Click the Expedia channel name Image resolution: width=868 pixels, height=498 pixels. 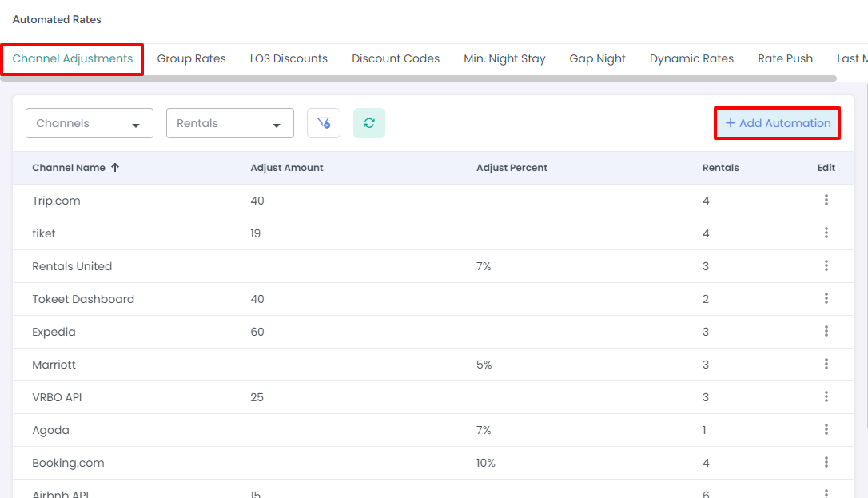[54, 332]
